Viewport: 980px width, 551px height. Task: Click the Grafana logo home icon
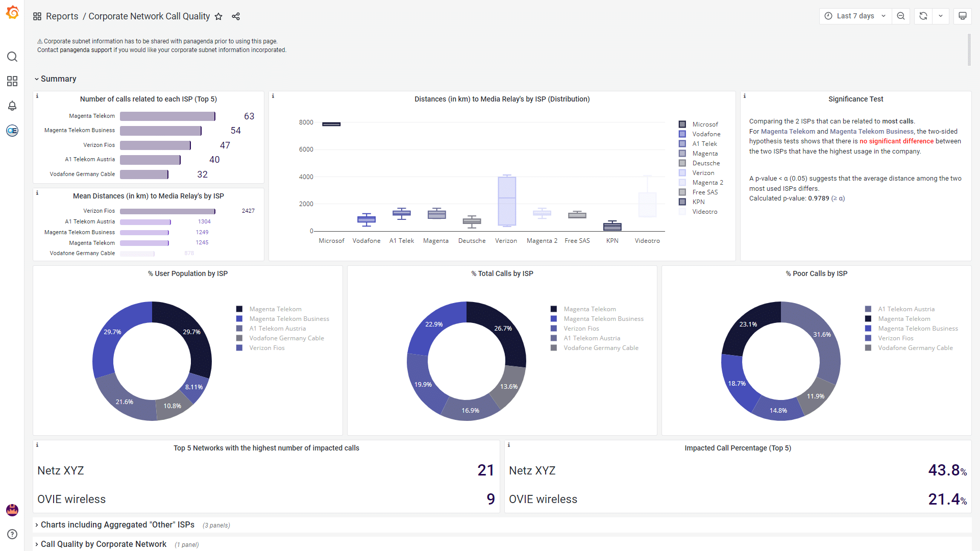point(12,12)
